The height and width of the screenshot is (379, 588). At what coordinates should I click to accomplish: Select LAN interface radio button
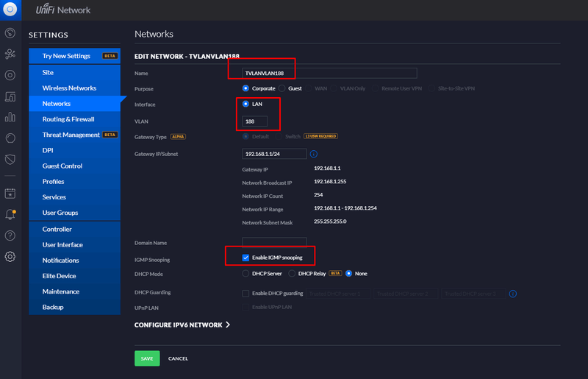[245, 104]
